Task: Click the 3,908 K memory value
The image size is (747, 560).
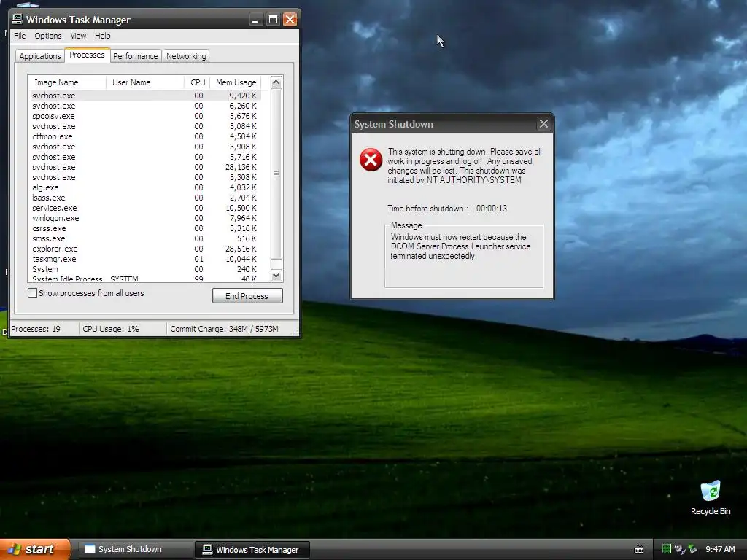Action: coord(243,147)
